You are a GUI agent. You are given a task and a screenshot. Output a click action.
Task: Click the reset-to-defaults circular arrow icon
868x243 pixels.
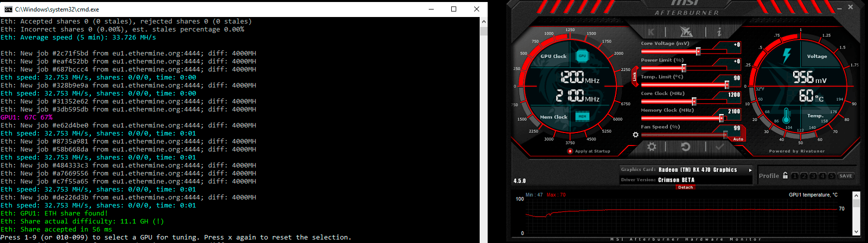(685, 146)
